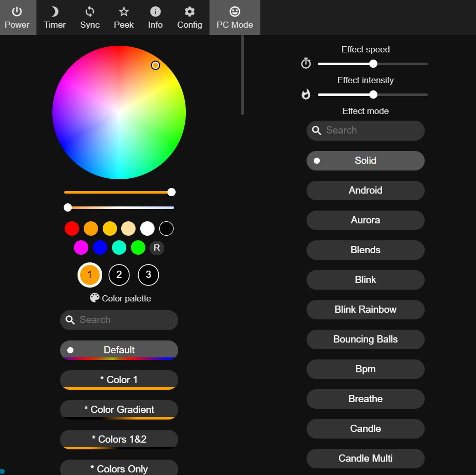This screenshot has height=475, width=476.
Task: Open Config via the gear icon
Action: point(189,17)
